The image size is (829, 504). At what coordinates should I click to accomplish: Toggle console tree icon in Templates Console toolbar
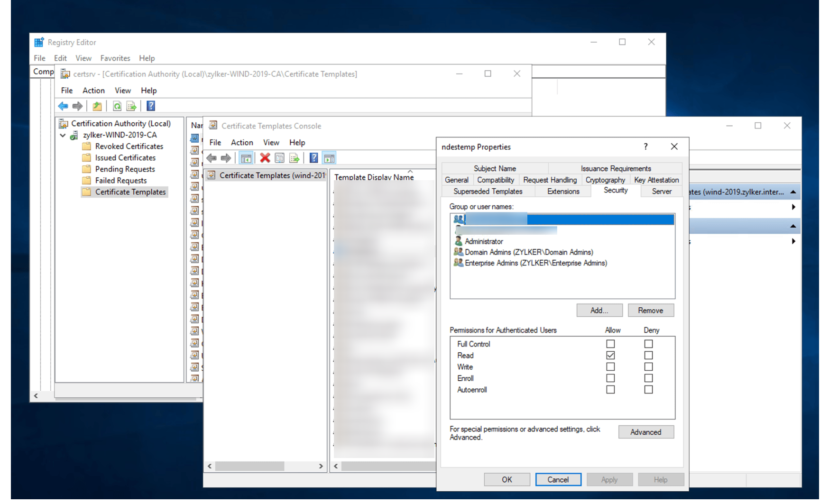click(246, 158)
